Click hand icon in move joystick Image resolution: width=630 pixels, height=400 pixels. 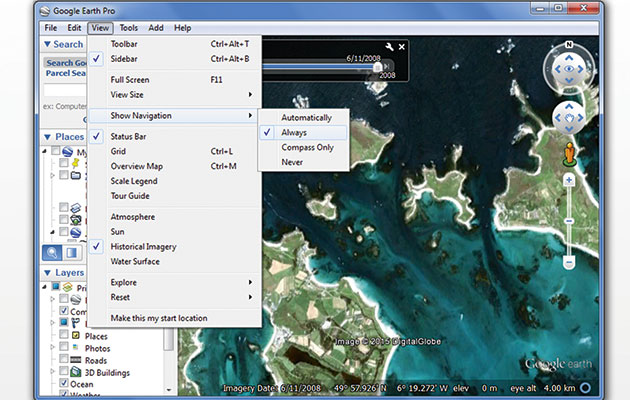(x=569, y=118)
